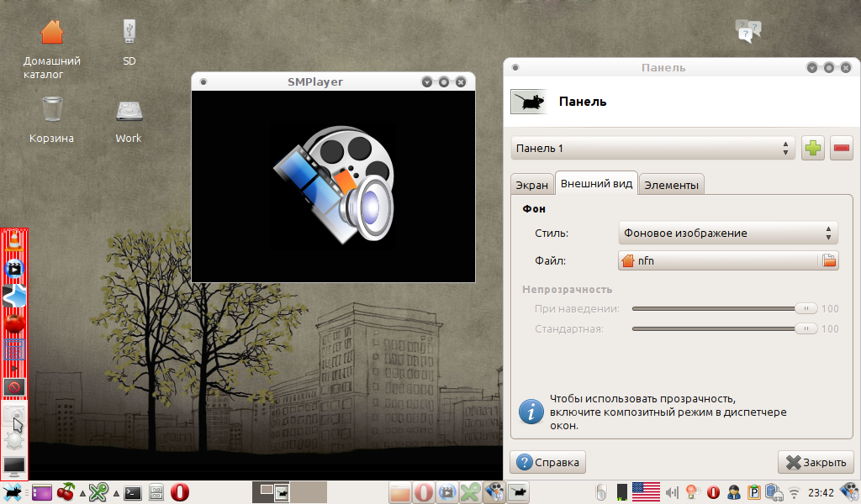861x504 pixels.
Task: Switch to the Элементы tab
Action: pos(672,185)
